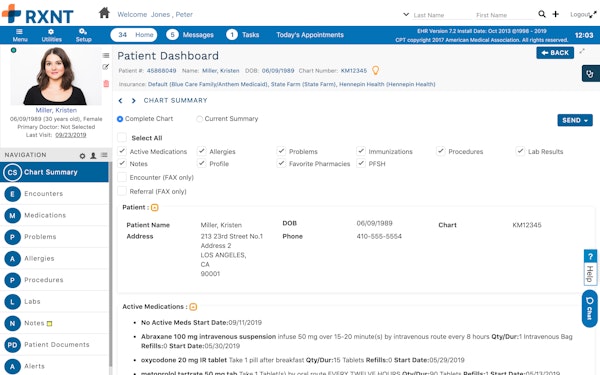The height and width of the screenshot is (375, 600).
Task: Open Problems in navigation list
Action: click(x=54, y=237)
